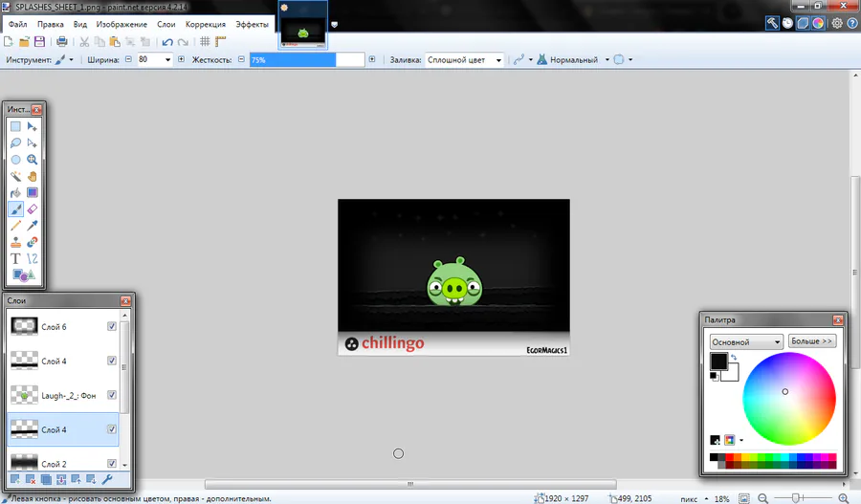Open the Правка menu

(51, 24)
